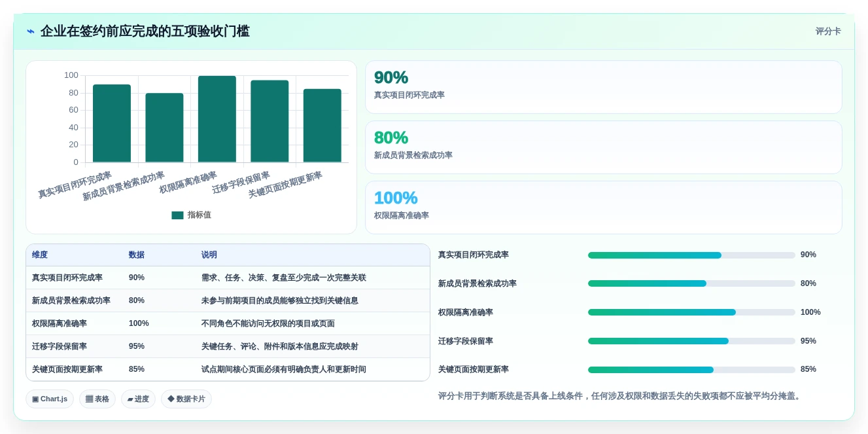Click the 迁移字段保留率 bar in chart

(x=269, y=121)
